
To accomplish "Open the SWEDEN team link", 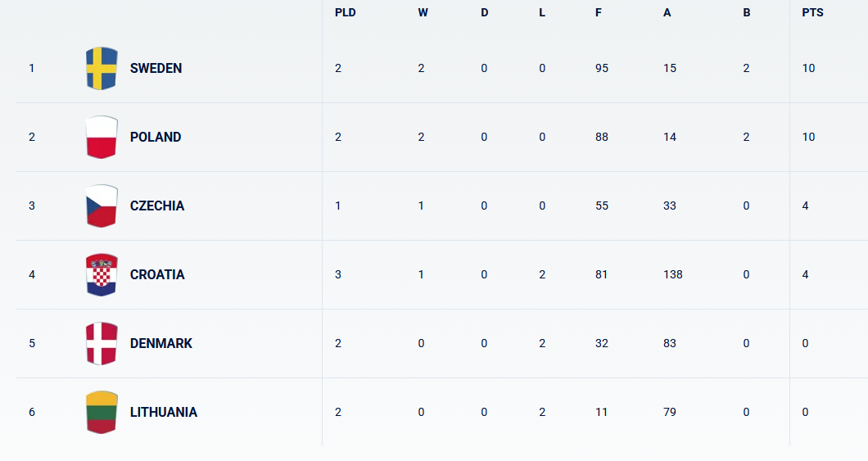I will pos(156,68).
